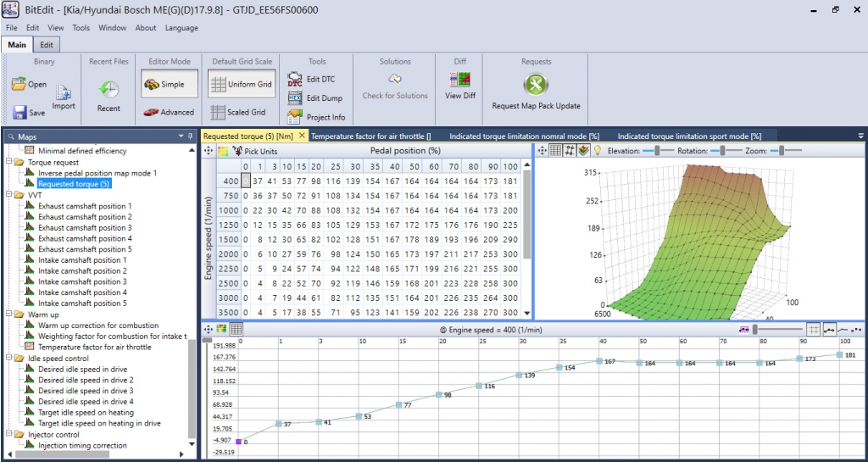868x462 pixels.
Task: Select Uniform Grid scale
Action: 242,84
